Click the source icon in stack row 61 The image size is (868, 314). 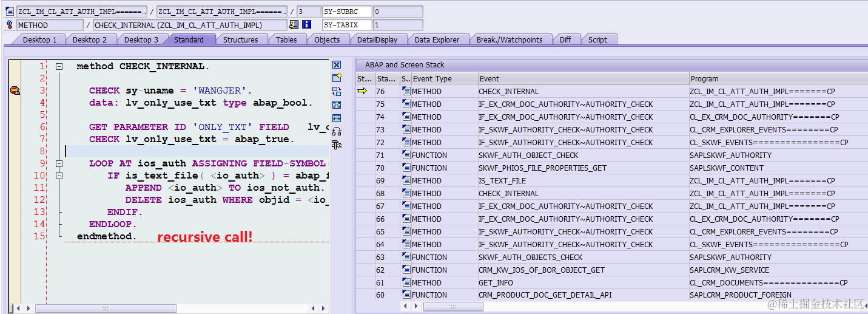406,282
